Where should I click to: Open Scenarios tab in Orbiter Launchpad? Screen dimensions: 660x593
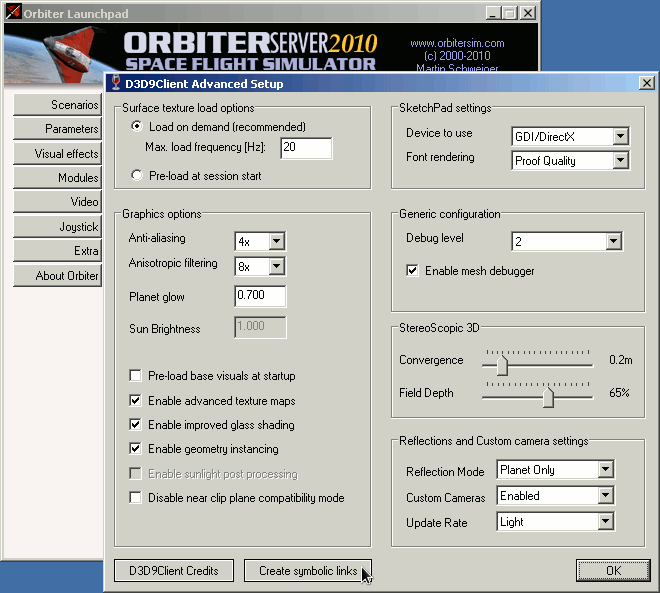(58, 104)
